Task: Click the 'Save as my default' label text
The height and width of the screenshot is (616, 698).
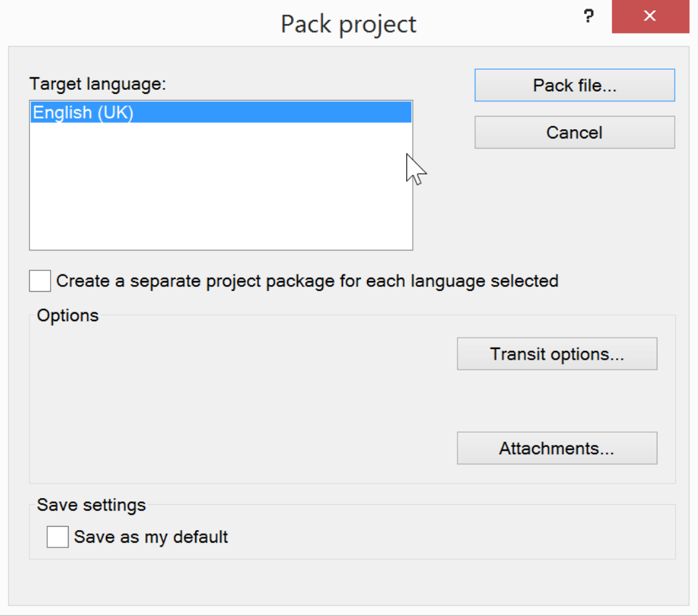Action: (151, 537)
